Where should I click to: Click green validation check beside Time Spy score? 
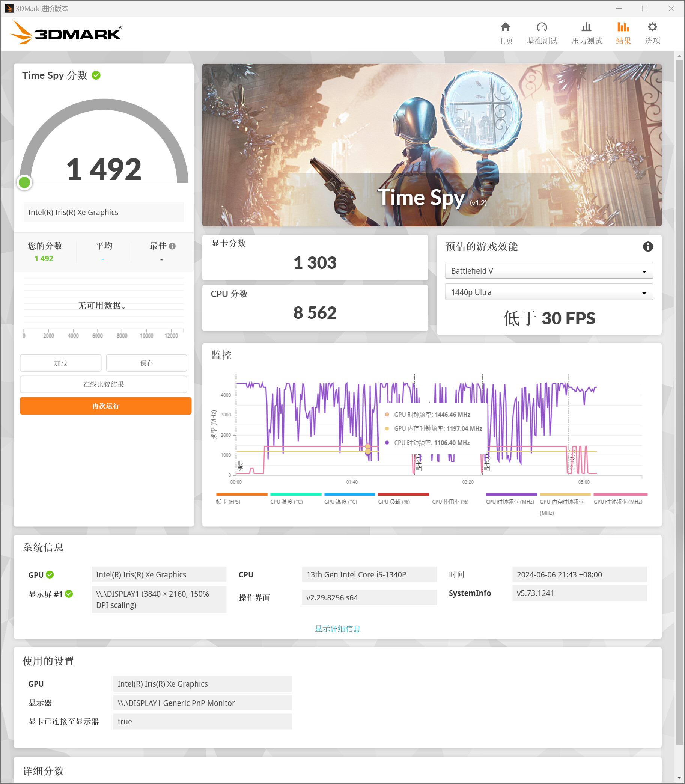tap(96, 75)
